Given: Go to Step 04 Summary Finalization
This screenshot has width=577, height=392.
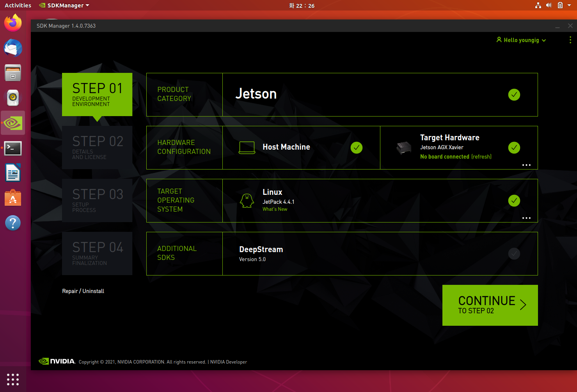Looking at the screenshot, I should coord(97,253).
